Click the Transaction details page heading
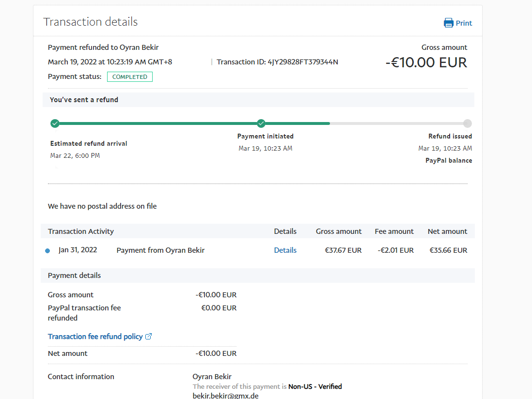 point(91,22)
